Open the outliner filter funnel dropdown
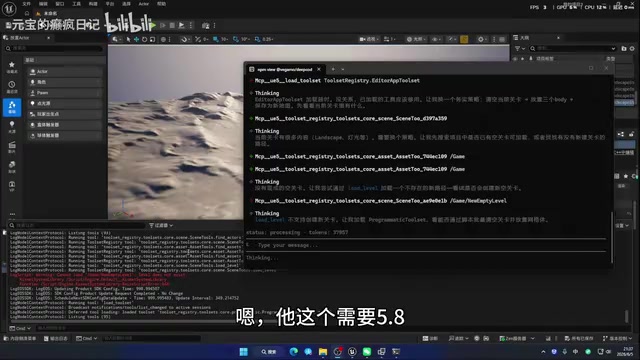The width and height of the screenshot is (640, 360). [x=519, y=48]
